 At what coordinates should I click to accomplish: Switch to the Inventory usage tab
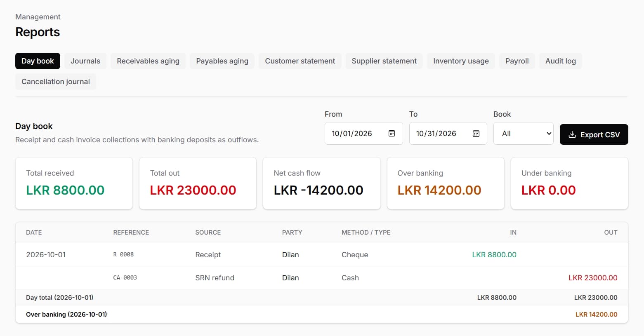[x=461, y=61]
